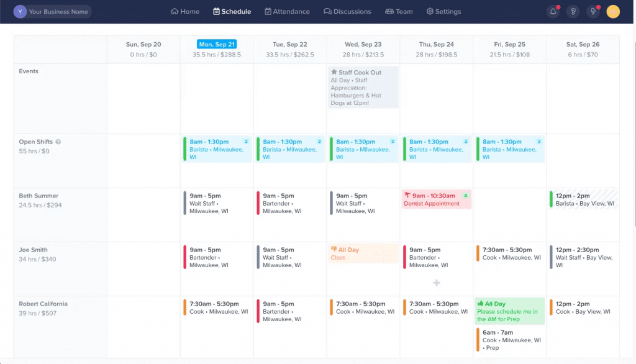Select Beth Summer's Saturday 12pm-2pm Barista shift
The height and width of the screenshot is (364, 636).
tap(583, 199)
